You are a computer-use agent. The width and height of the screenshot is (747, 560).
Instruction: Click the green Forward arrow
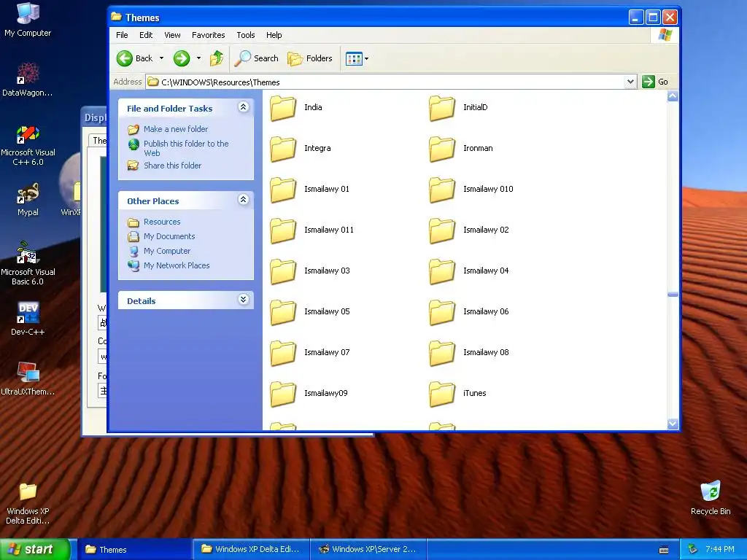181,58
